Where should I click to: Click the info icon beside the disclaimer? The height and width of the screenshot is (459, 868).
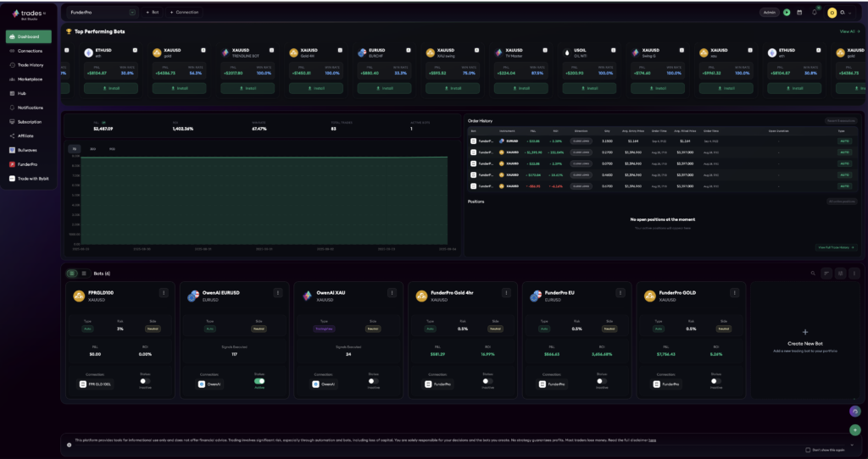70,445
